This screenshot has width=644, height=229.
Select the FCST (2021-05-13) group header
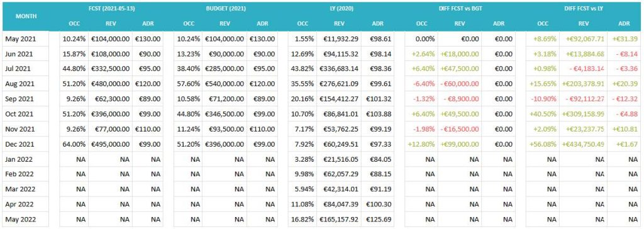111,9
